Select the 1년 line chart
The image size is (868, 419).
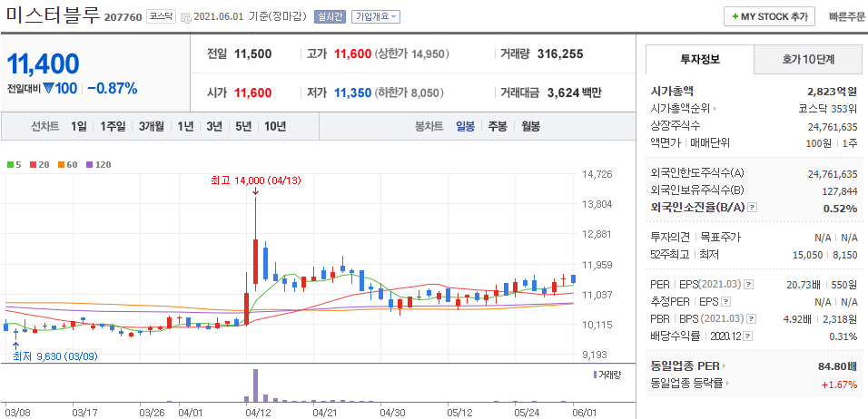click(x=185, y=126)
